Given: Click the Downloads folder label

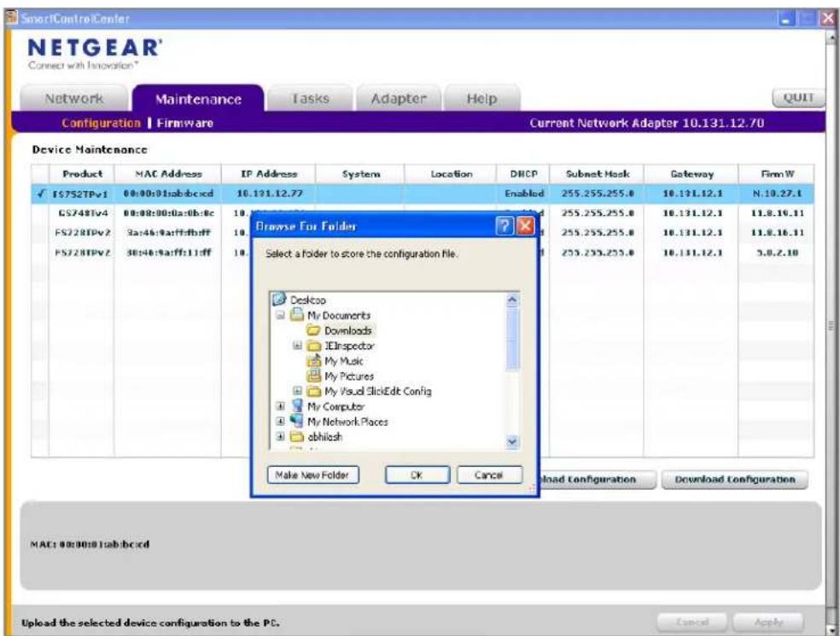Looking at the screenshot, I should click(347, 330).
